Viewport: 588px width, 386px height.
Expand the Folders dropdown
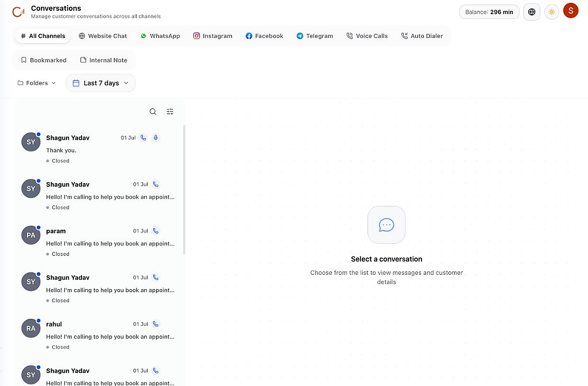(36, 83)
